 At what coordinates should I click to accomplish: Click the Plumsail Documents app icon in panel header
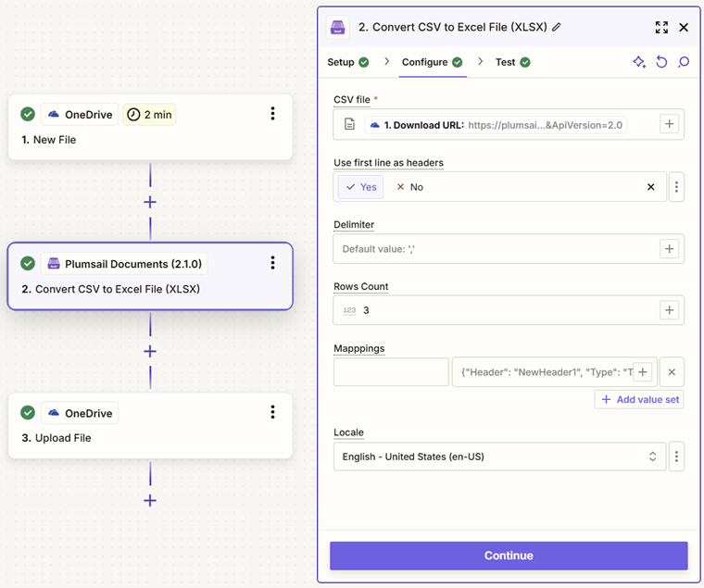(337, 28)
